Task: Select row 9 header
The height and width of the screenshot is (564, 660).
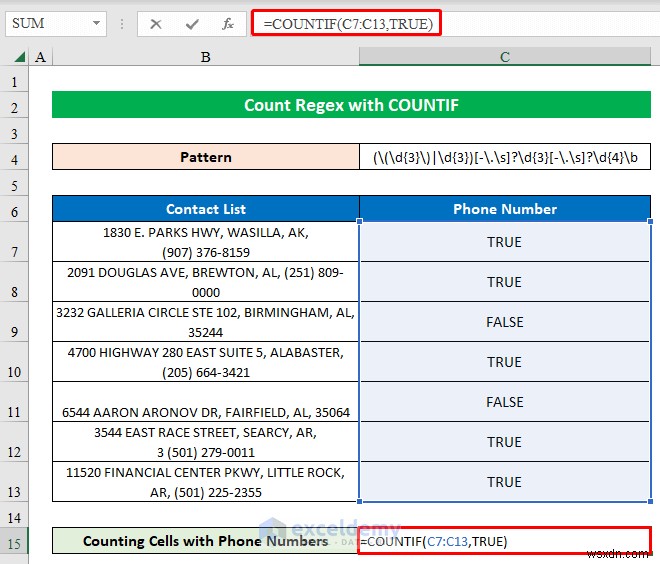Action: click(14, 322)
